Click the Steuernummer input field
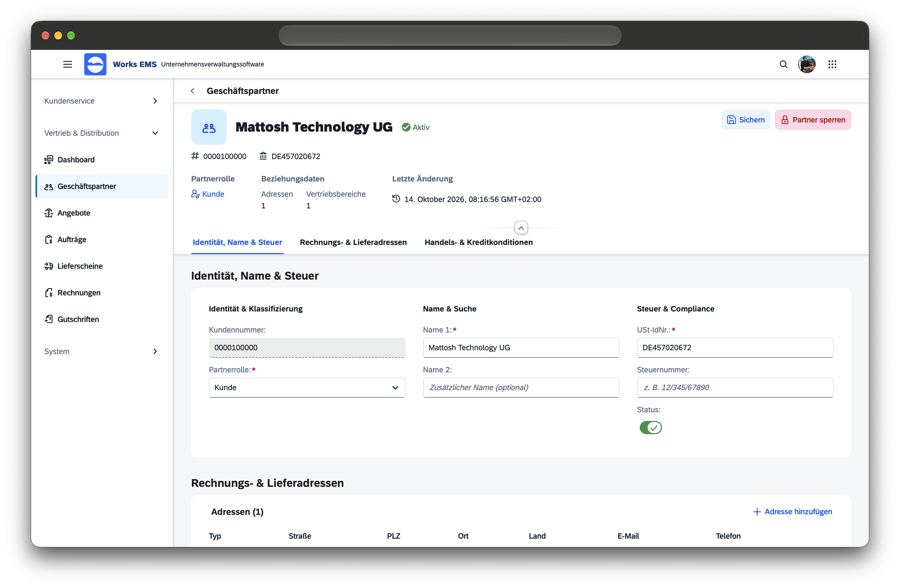 tap(735, 388)
